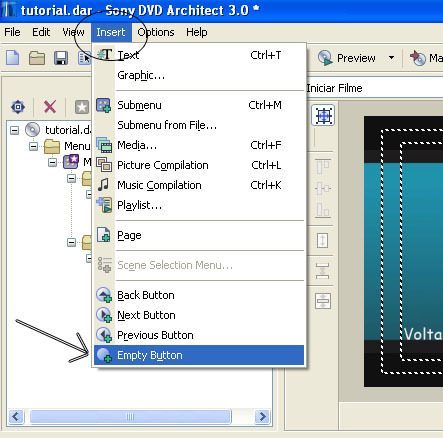Click the Picture Compilation icon

click(104, 164)
